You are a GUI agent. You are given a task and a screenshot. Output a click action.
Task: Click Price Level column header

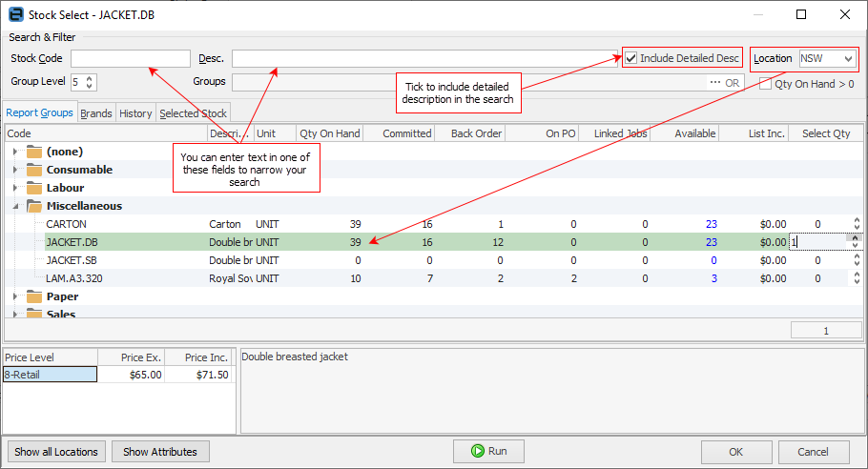51,357
